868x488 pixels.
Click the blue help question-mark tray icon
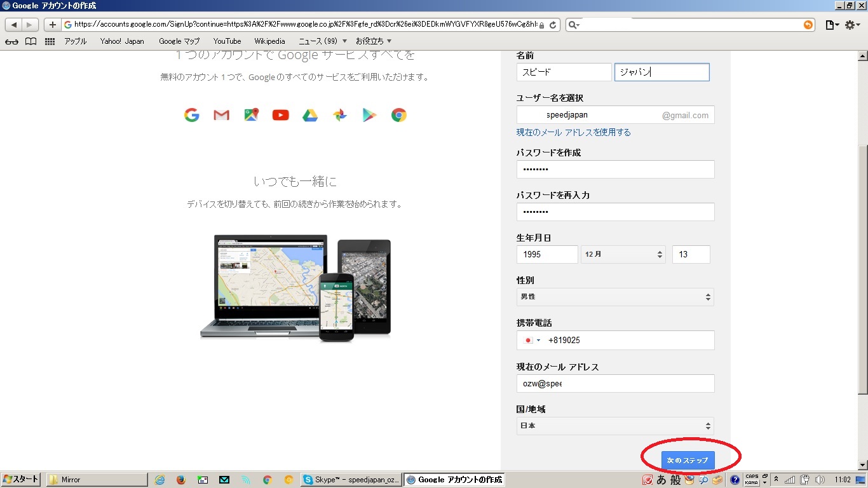point(735,480)
